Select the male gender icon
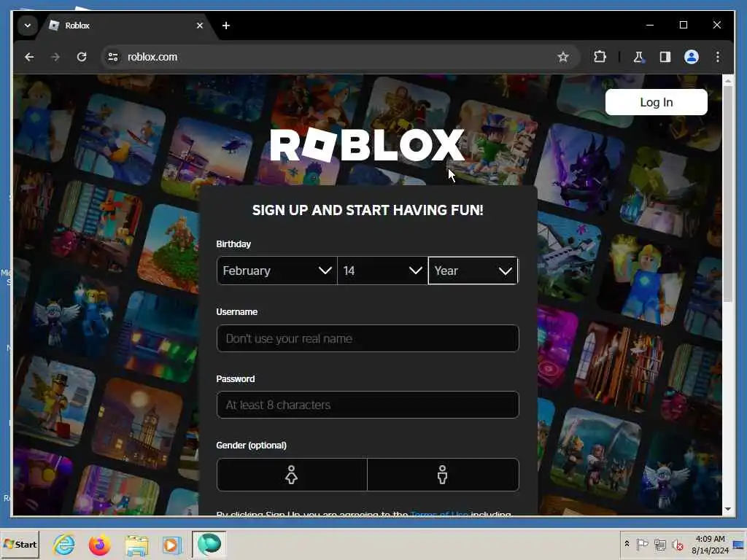The image size is (747, 560). [443, 475]
